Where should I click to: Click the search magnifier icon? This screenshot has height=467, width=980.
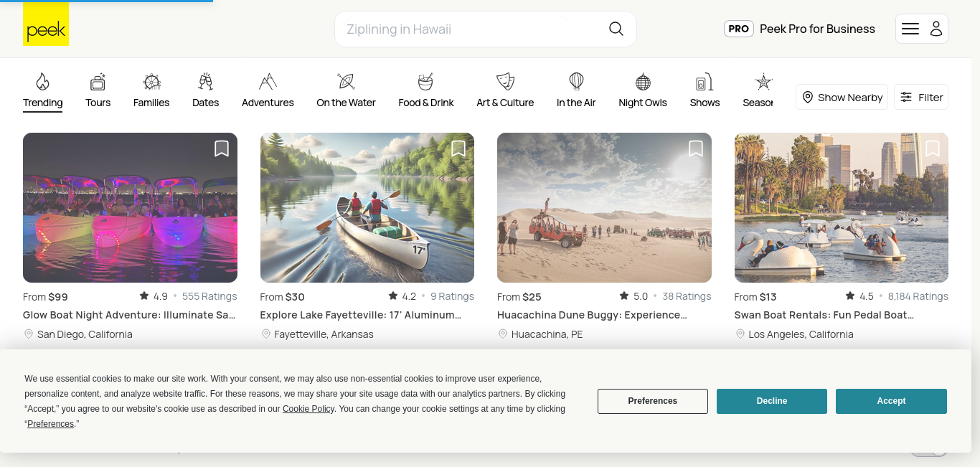(616, 29)
